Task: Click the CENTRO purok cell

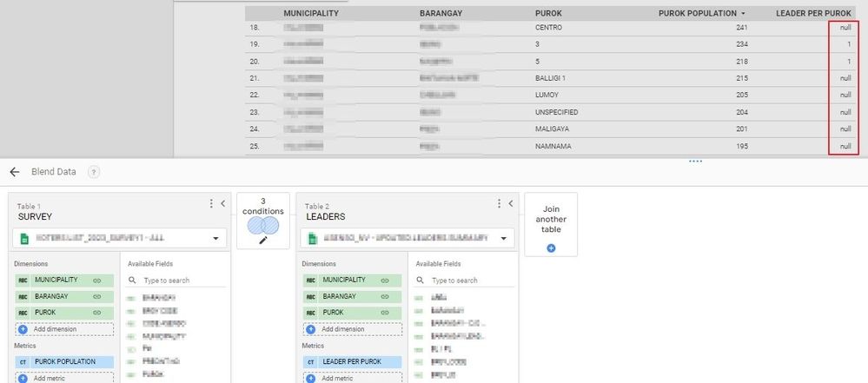Action: [548, 27]
